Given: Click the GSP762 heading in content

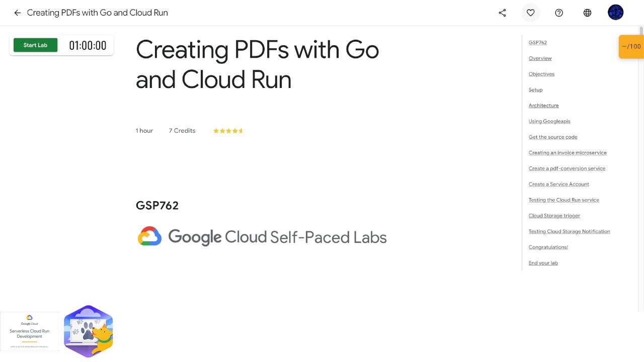Looking at the screenshot, I should point(157,205).
